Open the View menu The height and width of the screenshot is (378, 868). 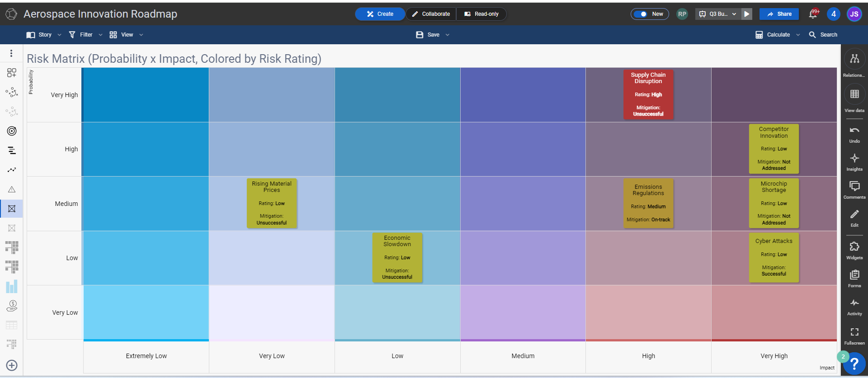point(126,35)
